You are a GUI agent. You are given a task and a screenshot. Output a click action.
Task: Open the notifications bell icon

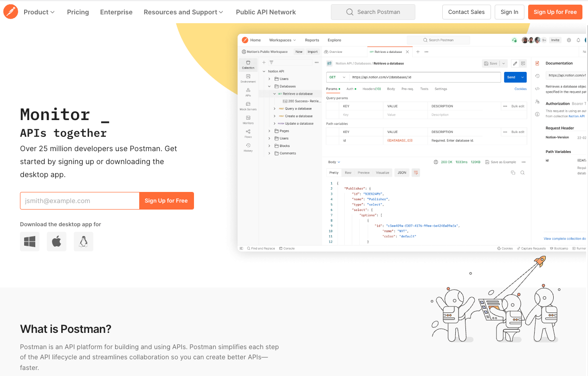[x=578, y=40]
